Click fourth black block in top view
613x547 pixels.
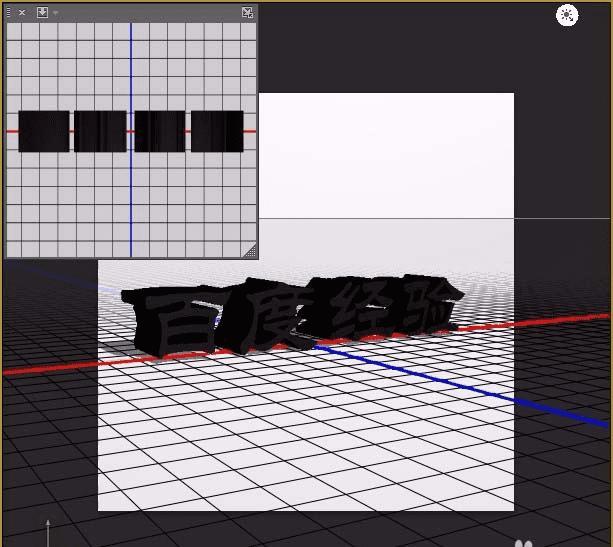pyautogui.click(x=217, y=131)
